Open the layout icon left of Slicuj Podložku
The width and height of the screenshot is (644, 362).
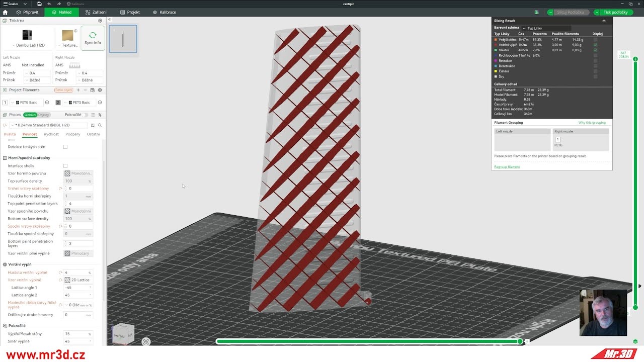coord(537,12)
